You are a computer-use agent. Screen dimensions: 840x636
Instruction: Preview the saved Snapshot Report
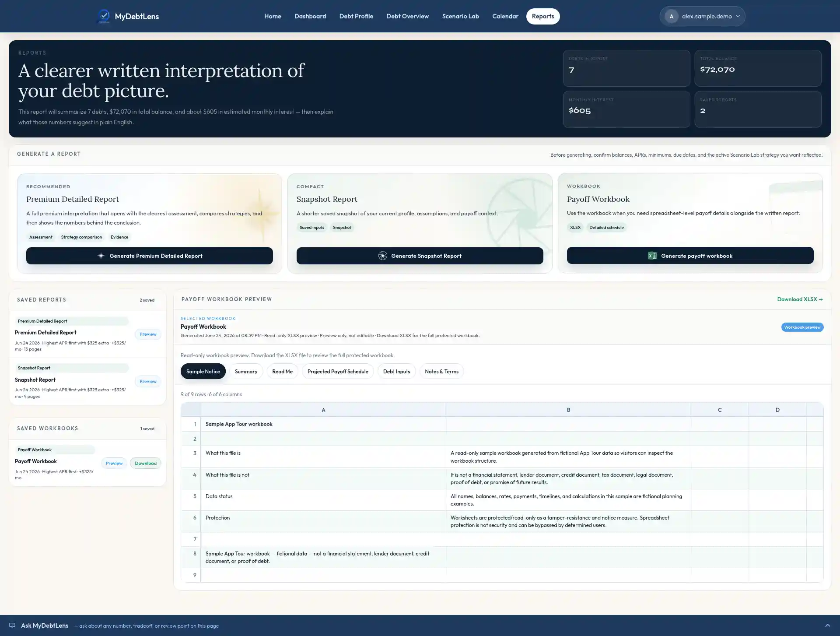tap(148, 382)
